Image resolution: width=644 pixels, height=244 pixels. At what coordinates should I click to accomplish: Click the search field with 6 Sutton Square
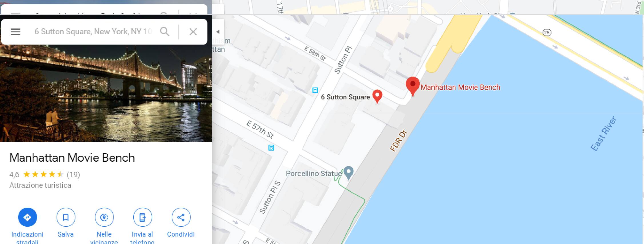pyautogui.click(x=93, y=32)
